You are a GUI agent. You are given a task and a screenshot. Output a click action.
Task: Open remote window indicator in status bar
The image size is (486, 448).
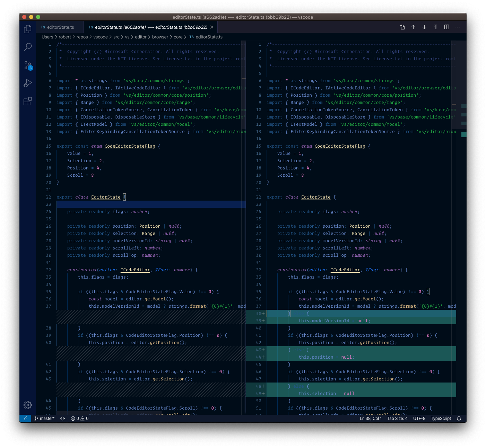(25, 419)
